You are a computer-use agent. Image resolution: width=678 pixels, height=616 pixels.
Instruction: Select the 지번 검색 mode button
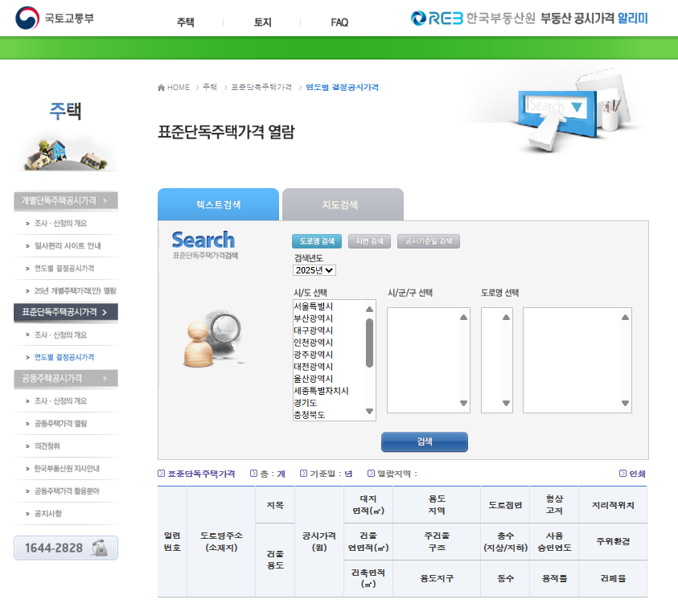(x=369, y=241)
